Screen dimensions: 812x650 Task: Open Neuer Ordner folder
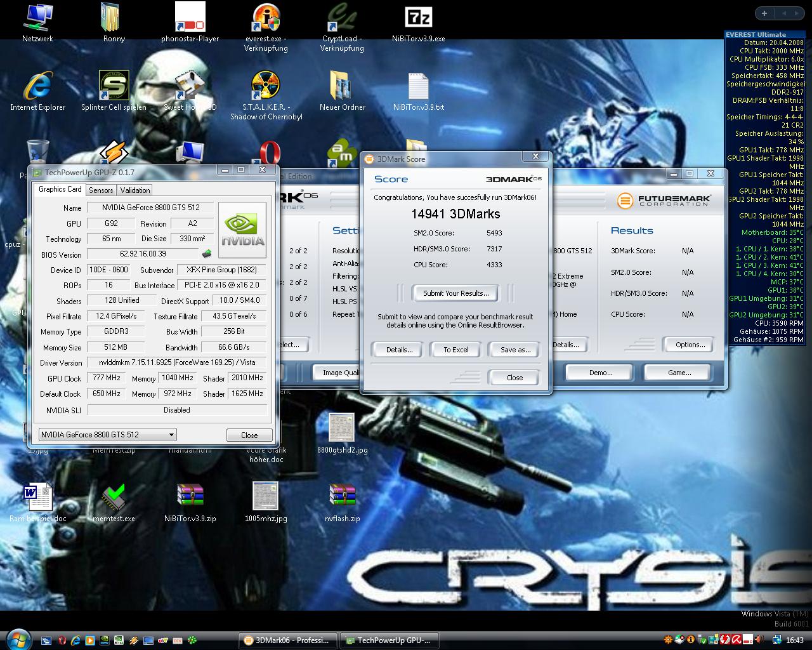[342, 91]
